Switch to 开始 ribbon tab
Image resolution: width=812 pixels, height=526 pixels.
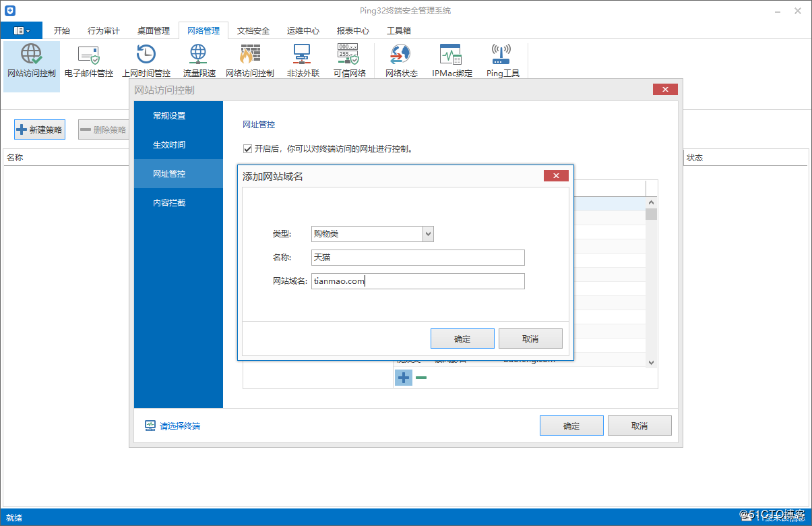[62, 30]
